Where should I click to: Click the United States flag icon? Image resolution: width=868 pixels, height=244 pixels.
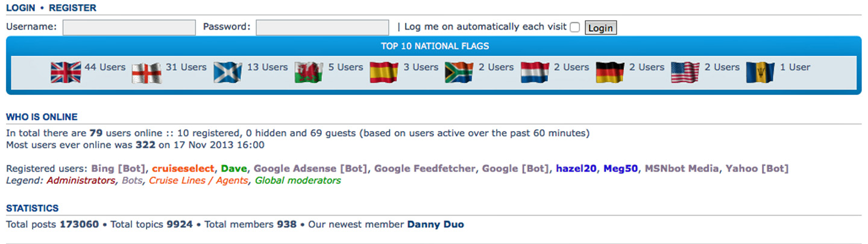tap(685, 72)
